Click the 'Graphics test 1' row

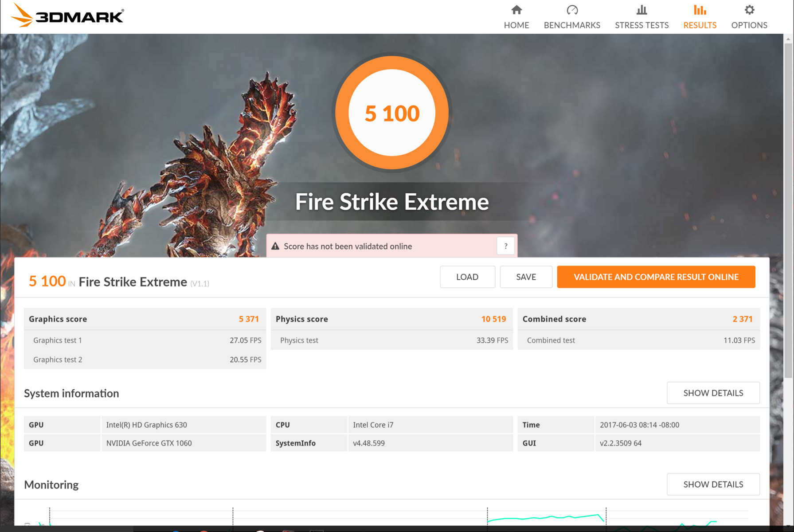pos(145,340)
